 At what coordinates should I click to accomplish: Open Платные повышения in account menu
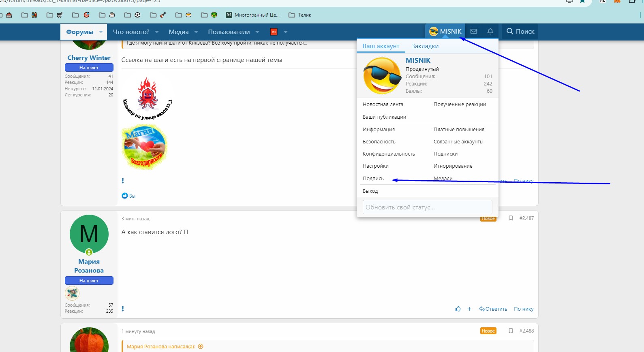pos(459,129)
